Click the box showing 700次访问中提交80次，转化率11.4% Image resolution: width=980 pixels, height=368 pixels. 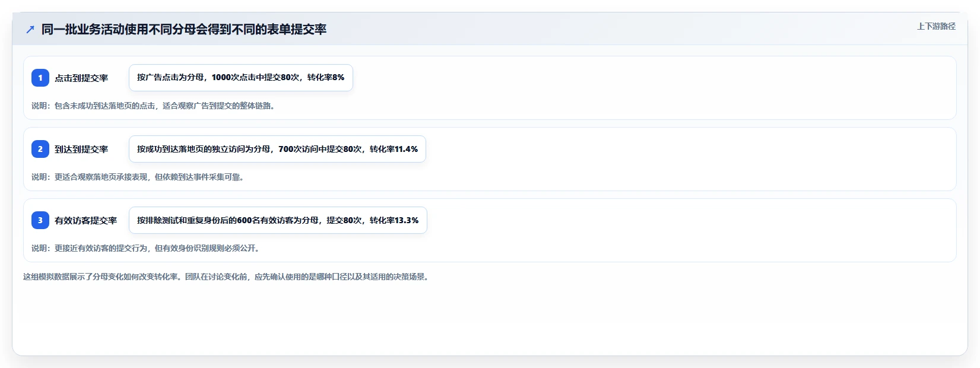[x=277, y=149]
